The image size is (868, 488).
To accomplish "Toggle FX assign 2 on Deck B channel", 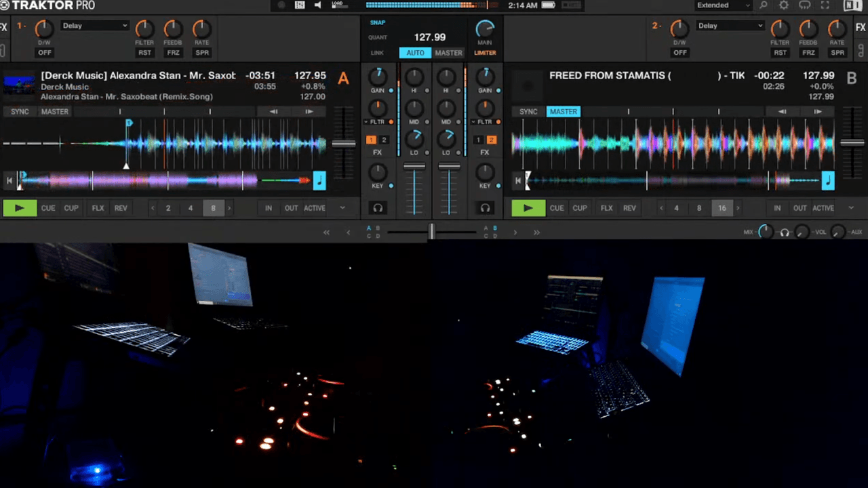I will click(492, 140).
